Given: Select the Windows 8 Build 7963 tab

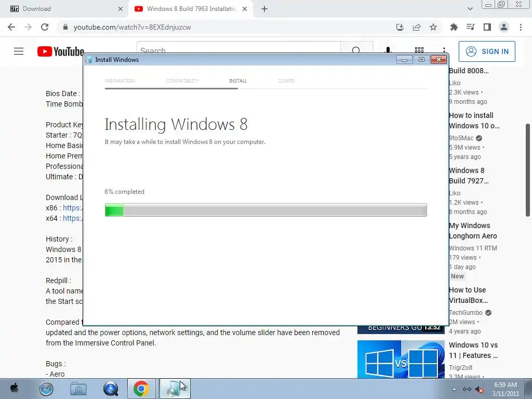Looking at the screenshot, I should 191,9.
